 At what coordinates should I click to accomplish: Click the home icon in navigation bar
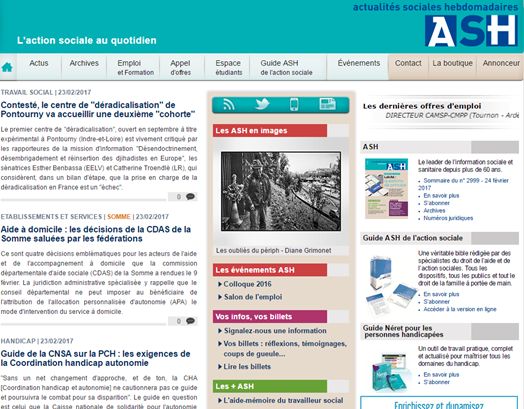click(x=7, y=67)
